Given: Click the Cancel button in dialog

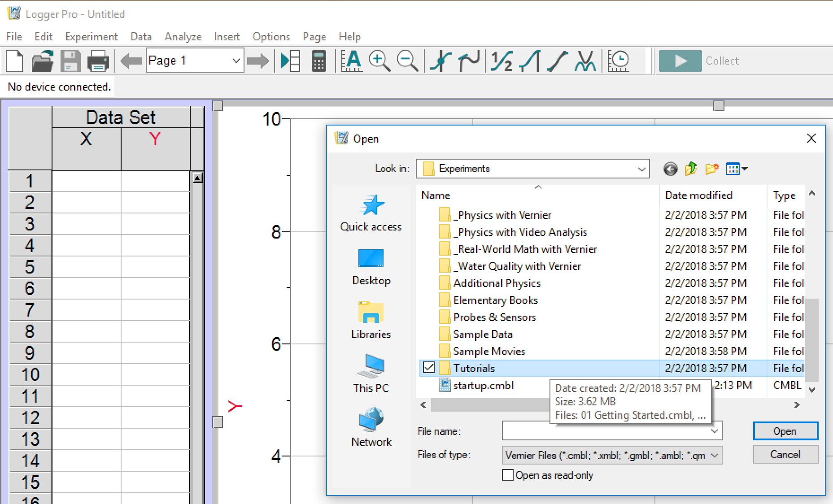Looking at the screenshot, I should pyautogui.click(x=785, y=454).
